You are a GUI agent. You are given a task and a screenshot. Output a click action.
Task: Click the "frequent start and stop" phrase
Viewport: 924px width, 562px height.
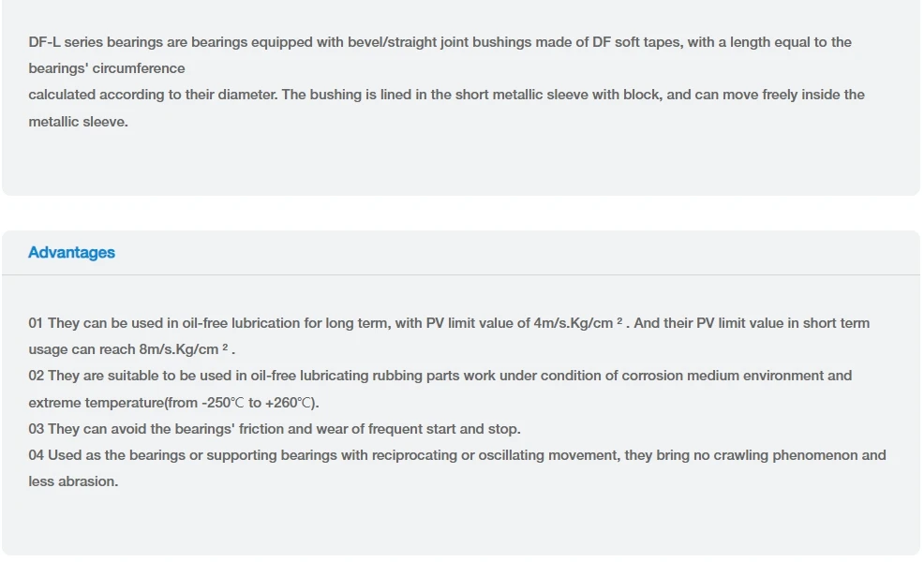tap(444, 429)
